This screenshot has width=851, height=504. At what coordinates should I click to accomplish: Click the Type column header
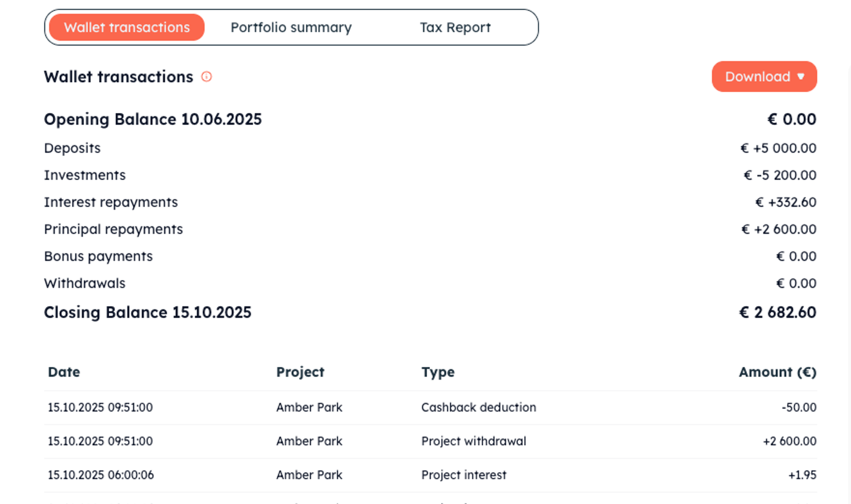pos(437,372)
